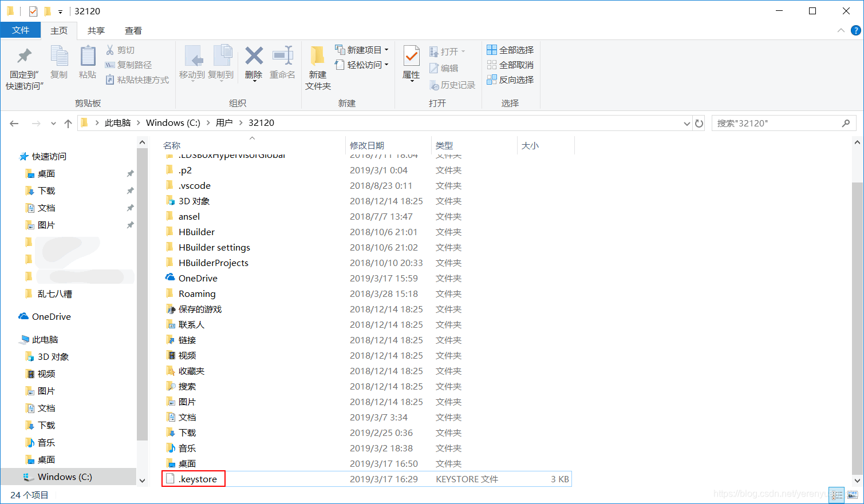
Task: Click the Paste (粘贴) ribbon icon
Action: pos(88,62)
